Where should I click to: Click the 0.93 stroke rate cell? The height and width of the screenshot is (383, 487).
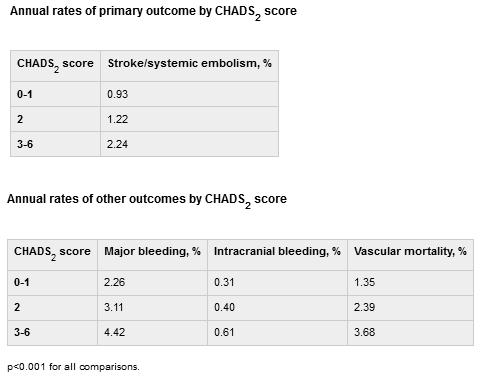point(189,94)
